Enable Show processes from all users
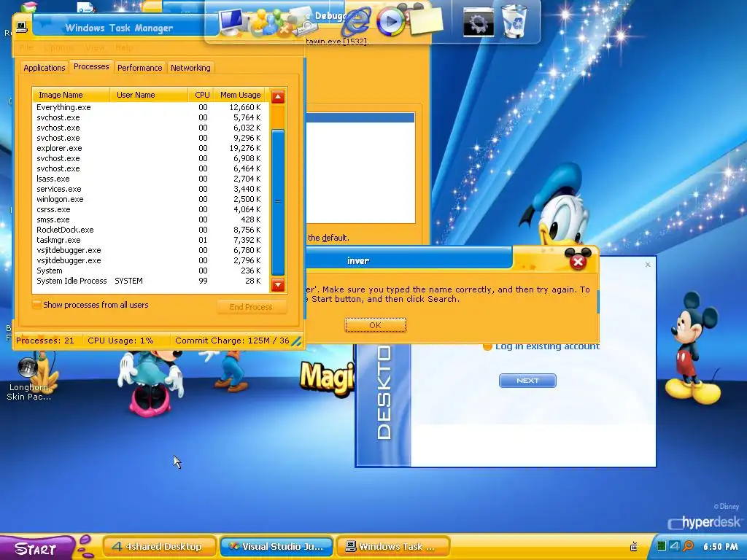This screenshot has height=560, width=747. coord(36,305)
